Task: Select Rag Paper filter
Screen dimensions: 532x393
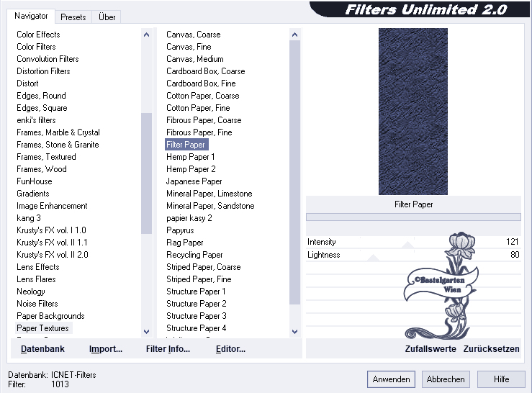Action: [185, 243]
